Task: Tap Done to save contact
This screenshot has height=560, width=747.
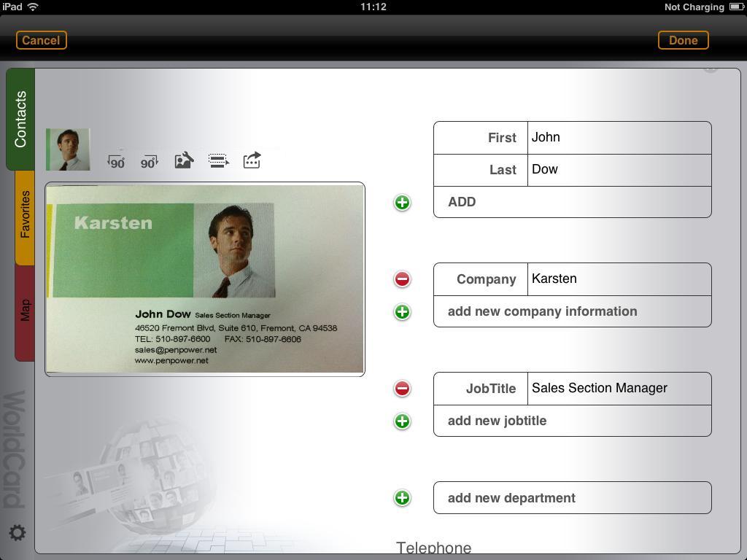Action: click(683, 40)
